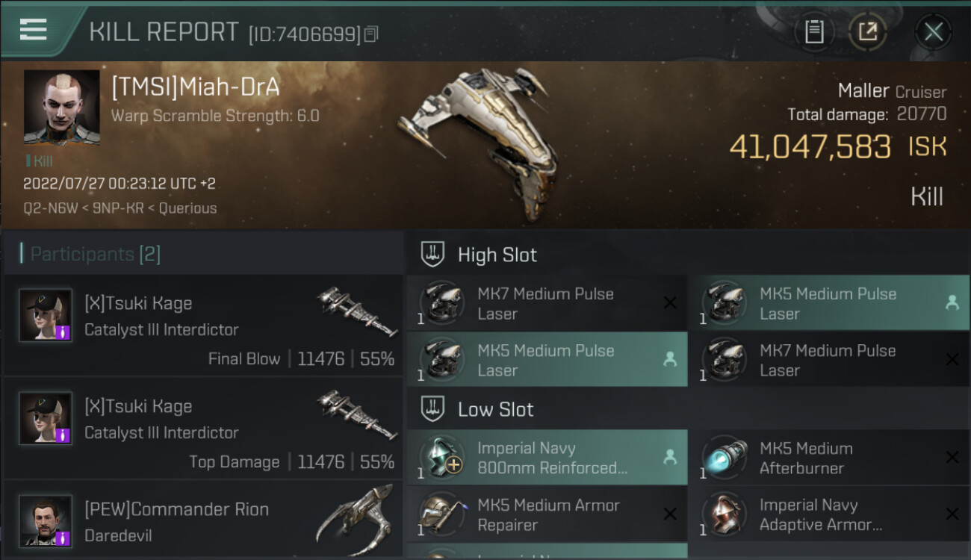Copy the kill report ID
Screen dimensions: 971x560
click(372, 34)
